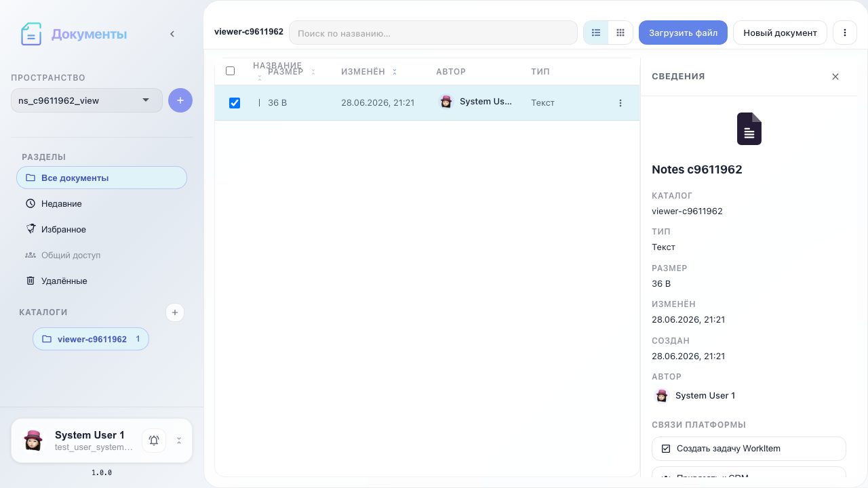868x488 pixels.
Task: Click the viewer-c9611962 catalog value in details
Action: click(687, 211)
